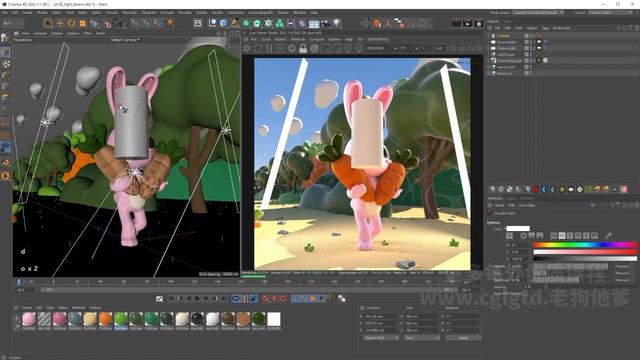Viewport: 640px width, 360px height.
Task: Select the Live Selection tool
Action: click(x=48, y=24)
